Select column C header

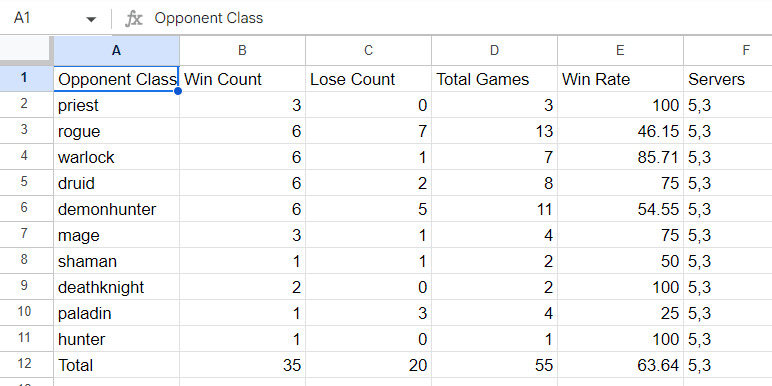click(368, 51)
